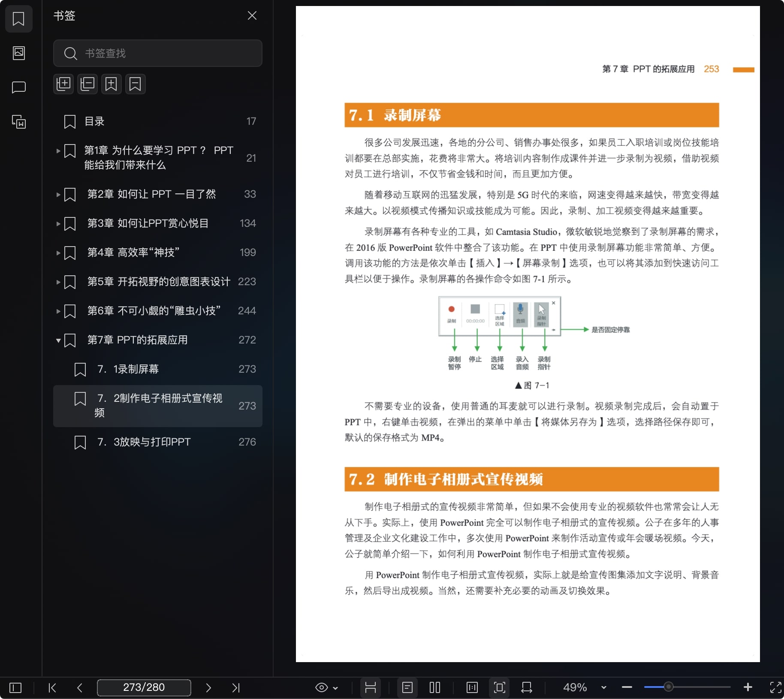Focus the 书签查找 search field

click(x=157, y=53)
